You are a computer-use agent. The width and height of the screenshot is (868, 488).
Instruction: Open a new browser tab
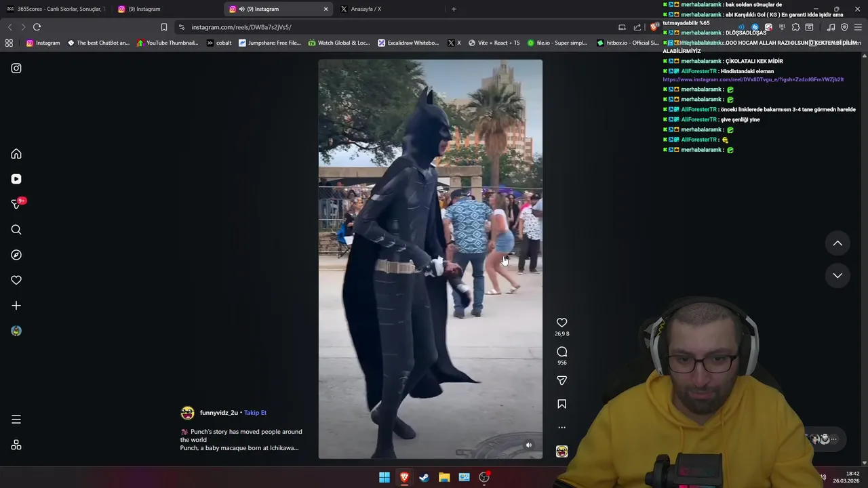point(454,9)
